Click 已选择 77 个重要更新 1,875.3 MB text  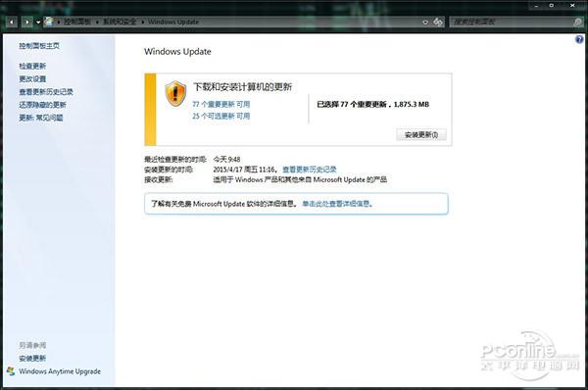pyautogui.click(x=373, y=105)
